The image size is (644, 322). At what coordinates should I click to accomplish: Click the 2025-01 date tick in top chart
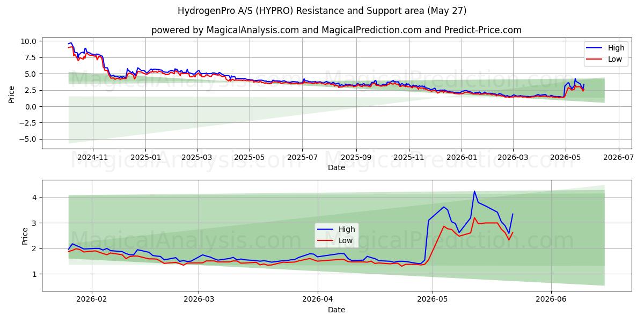pyautogui.click(x=145, y=158)
